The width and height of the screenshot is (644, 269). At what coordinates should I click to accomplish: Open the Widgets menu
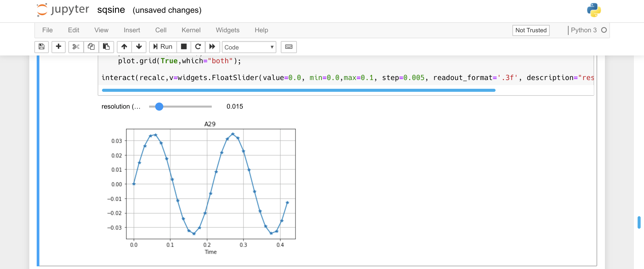point(228,30)
